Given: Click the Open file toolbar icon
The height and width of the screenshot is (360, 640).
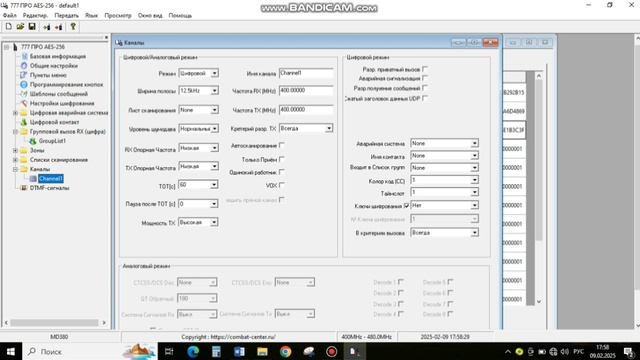Looking at the screenshot, I should click(x=20, y=27).
